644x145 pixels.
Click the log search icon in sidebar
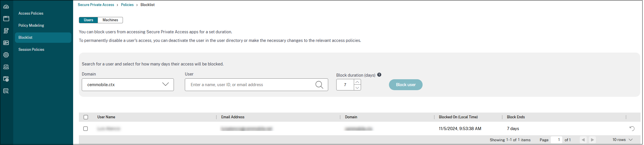pos(6,91)
